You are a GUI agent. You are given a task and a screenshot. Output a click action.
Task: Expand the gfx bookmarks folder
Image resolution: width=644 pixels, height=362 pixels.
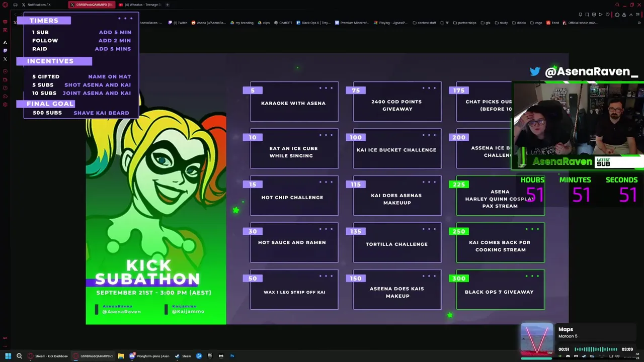tap(486, 23)
